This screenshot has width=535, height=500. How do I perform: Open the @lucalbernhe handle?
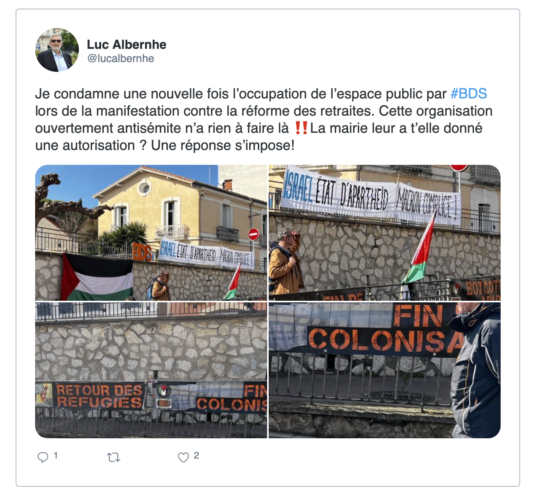click(121, 58)
